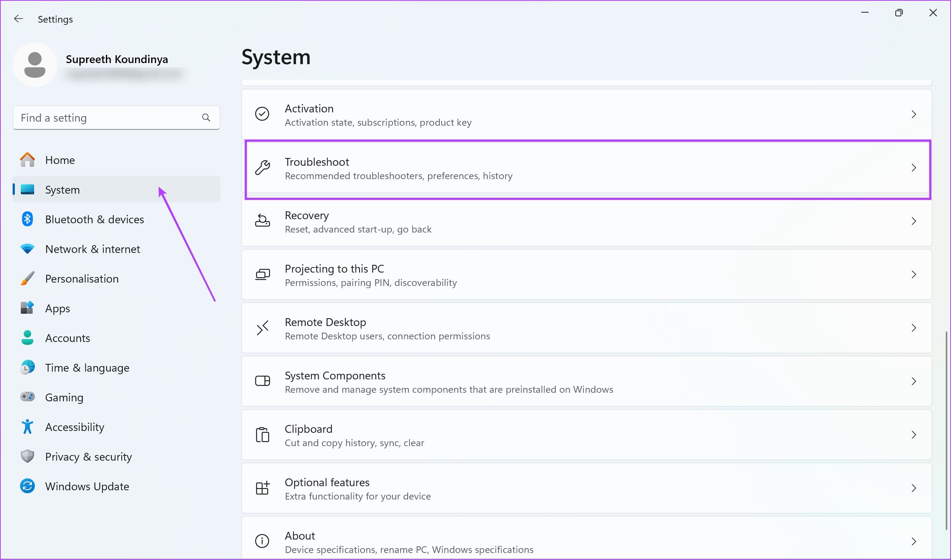This screenshot has height=560, width=951.
Task: Open Personalisation settings section
Action: pos(81,279)
